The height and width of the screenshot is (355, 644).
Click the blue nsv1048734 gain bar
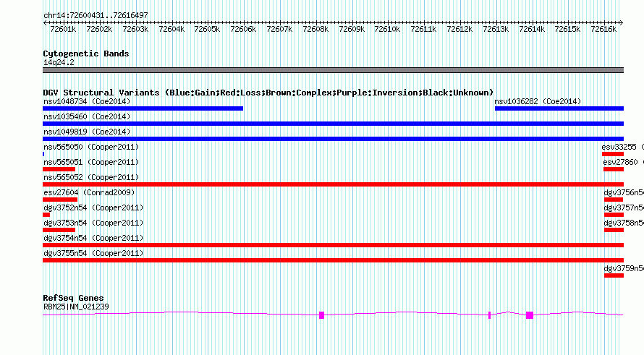pos(143,108)
